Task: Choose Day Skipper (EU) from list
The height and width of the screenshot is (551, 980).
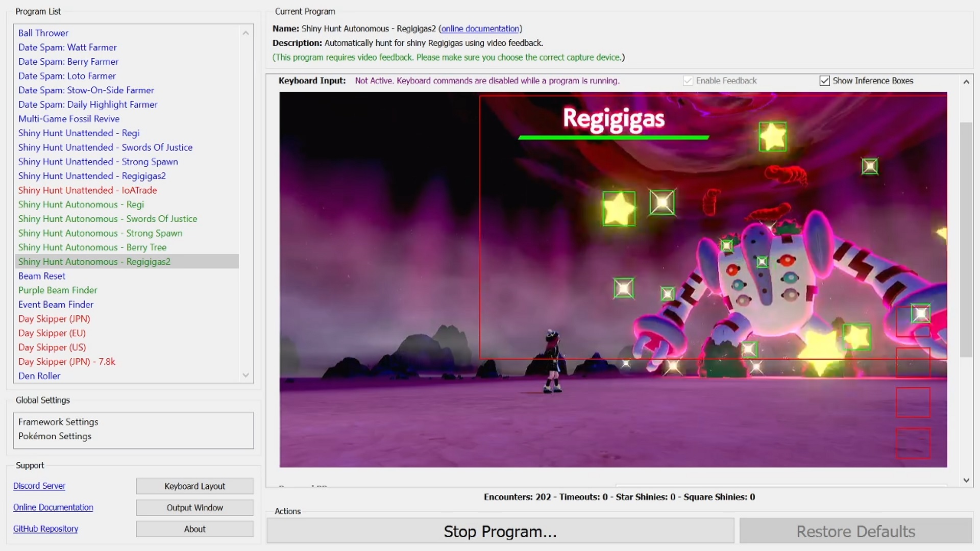Action: click(52, 333)
